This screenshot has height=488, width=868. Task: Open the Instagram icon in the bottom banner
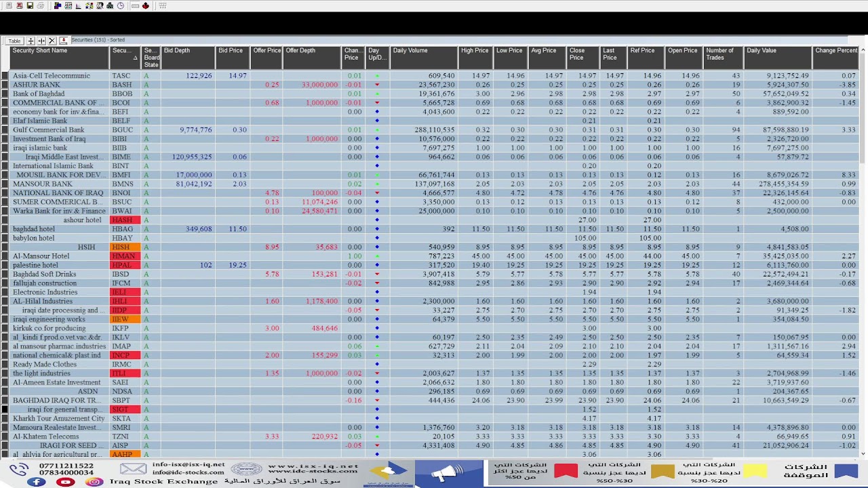tap(94, 482)
